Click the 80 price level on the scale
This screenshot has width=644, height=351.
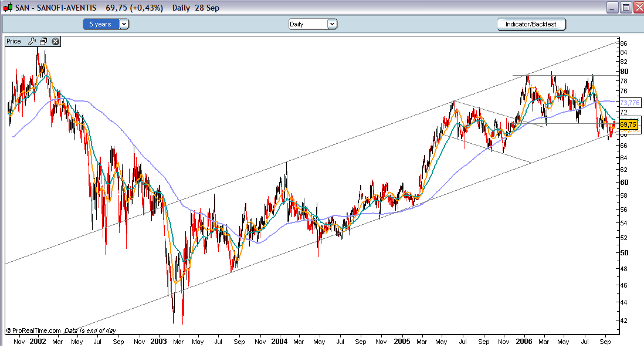pyautogui.click(x=624, y=71)
